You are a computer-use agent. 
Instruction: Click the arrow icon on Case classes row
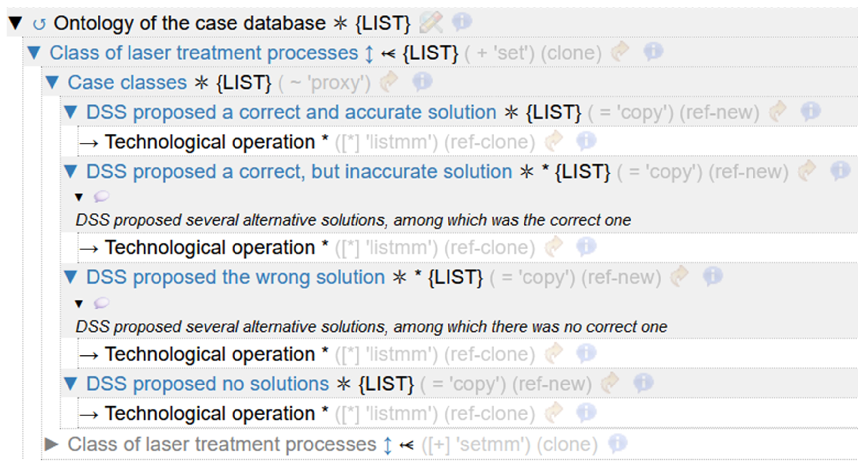click(x=389, y=81)
